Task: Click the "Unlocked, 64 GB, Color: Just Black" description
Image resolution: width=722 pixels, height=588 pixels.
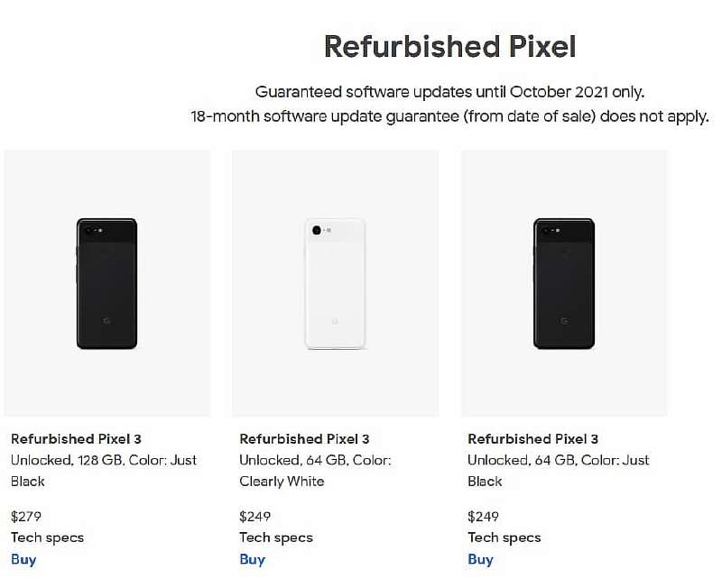Action: pyautogui.click(x=558, y=470)
